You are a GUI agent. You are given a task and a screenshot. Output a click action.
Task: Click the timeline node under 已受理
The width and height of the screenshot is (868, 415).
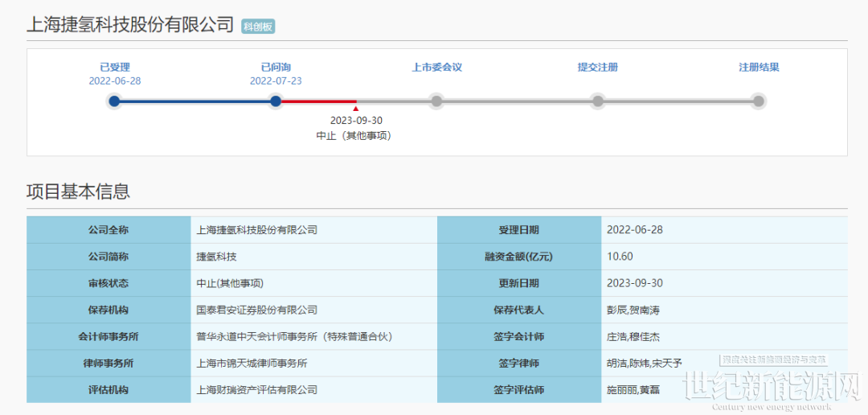[115, 101]
